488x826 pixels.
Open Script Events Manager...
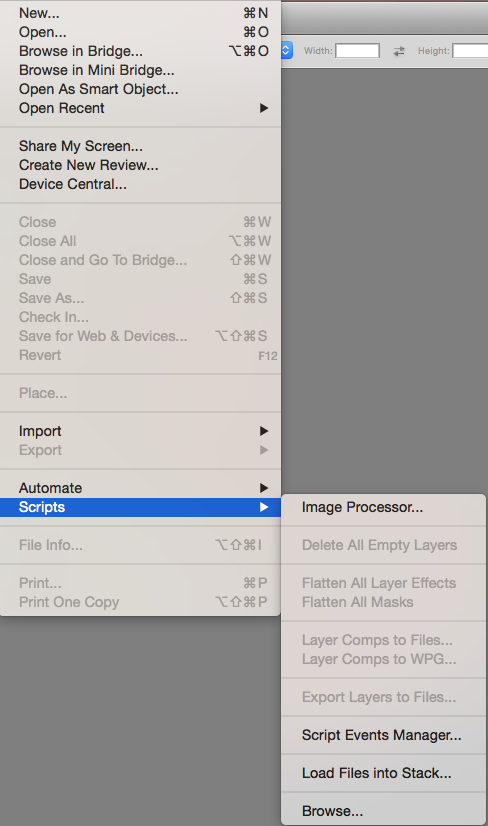[x=383, y=735]
